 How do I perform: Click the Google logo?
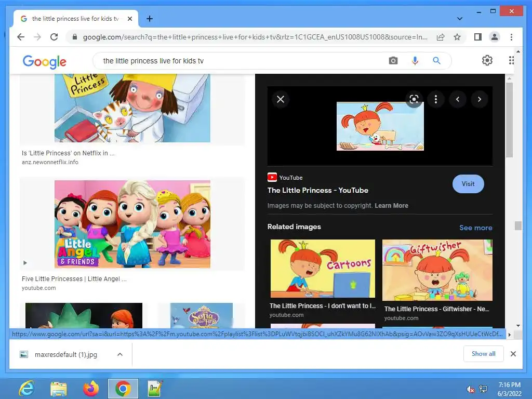click(x=45, y=62)
